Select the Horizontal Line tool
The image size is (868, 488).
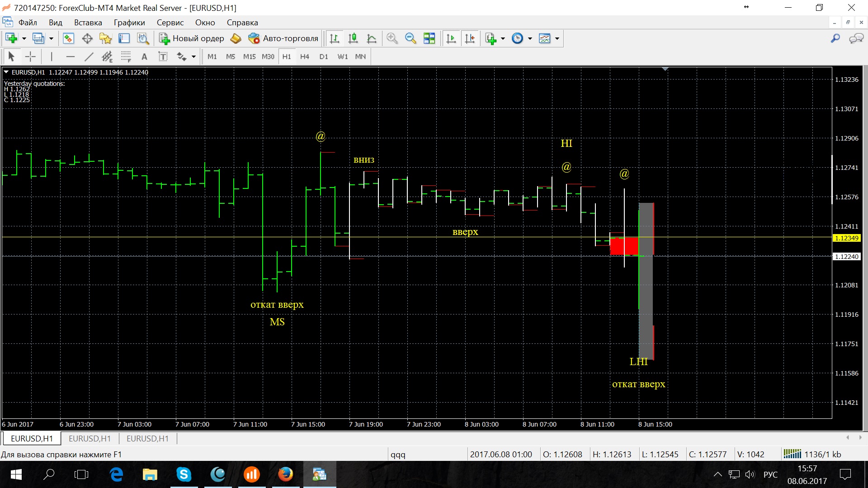click(x=70, y=56)
